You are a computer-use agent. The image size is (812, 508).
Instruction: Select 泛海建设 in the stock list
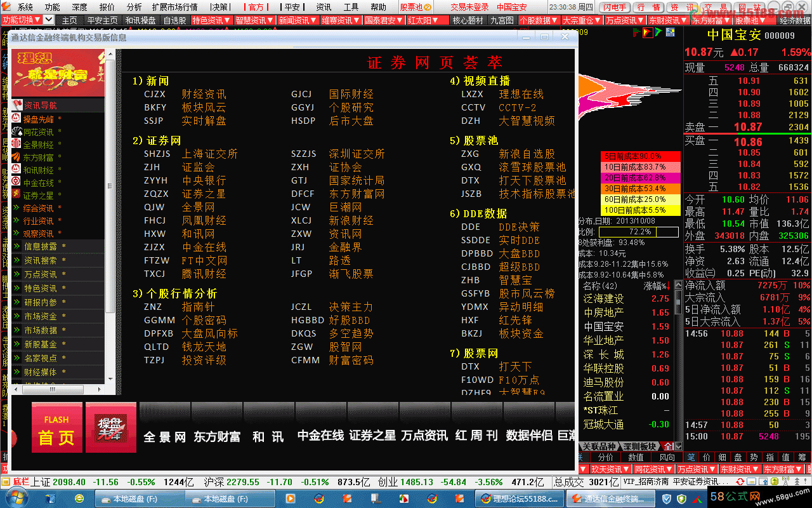[x=603, y=298]
